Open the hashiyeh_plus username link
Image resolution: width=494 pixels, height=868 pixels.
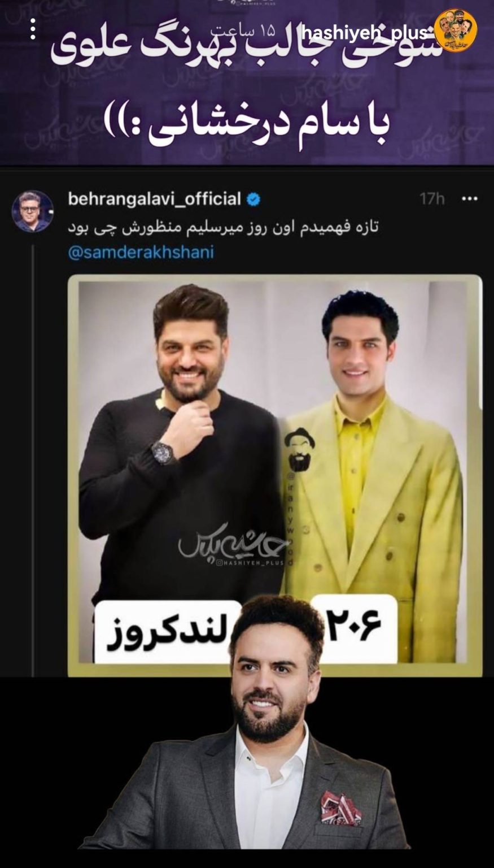click(x=373, y=33)
